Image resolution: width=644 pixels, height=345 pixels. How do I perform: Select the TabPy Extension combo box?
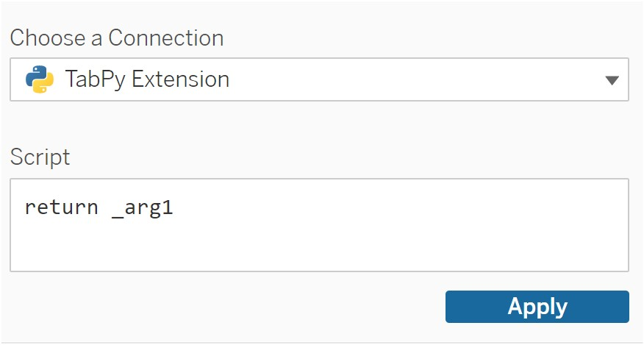click(x=319, y=79)
